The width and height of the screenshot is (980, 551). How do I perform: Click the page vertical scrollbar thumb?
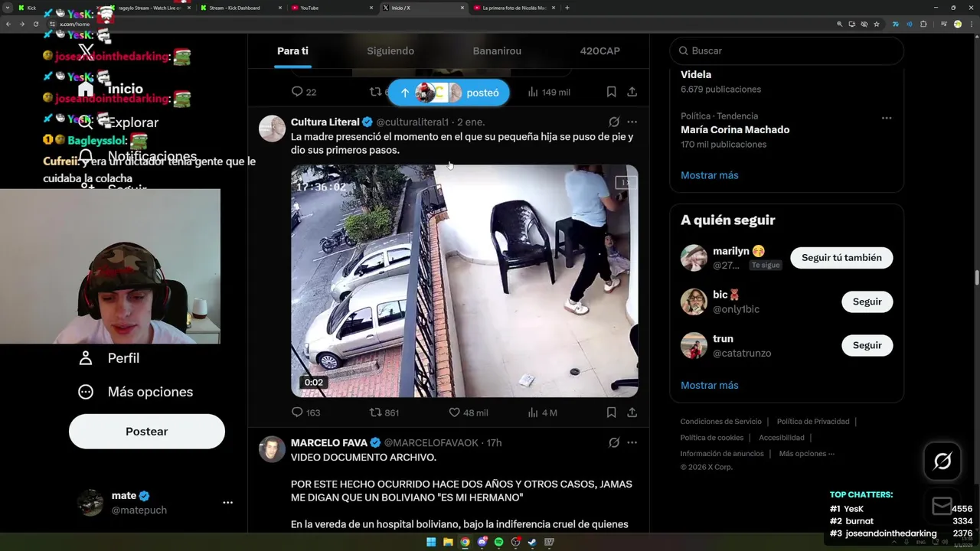coord(976,276)
